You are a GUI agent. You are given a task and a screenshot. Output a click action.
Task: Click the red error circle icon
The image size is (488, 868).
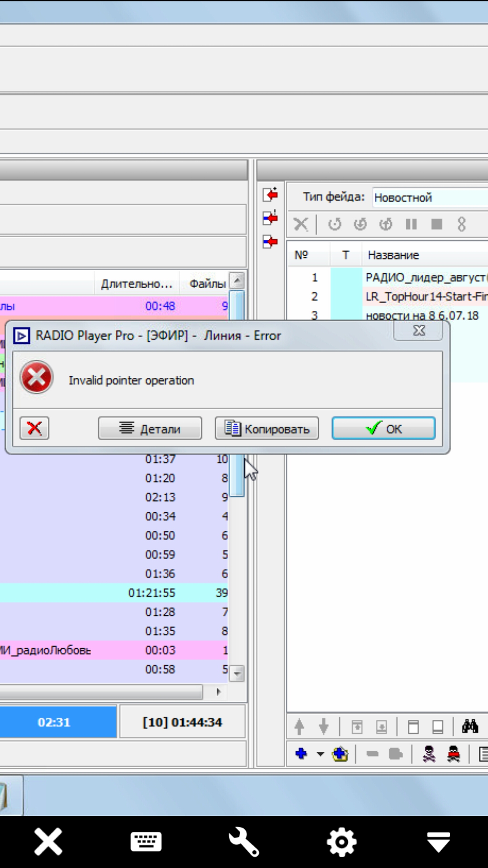click(x=37, y=377)
